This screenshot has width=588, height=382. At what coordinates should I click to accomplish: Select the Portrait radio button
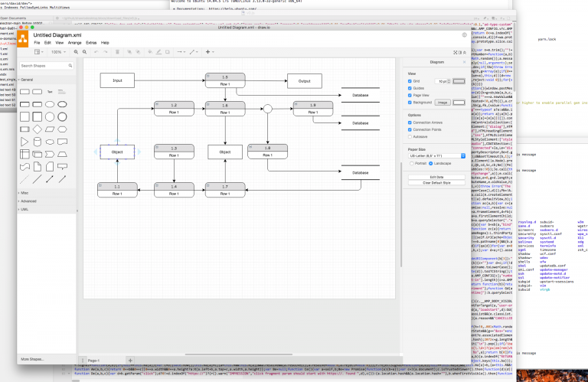(412, 164)
